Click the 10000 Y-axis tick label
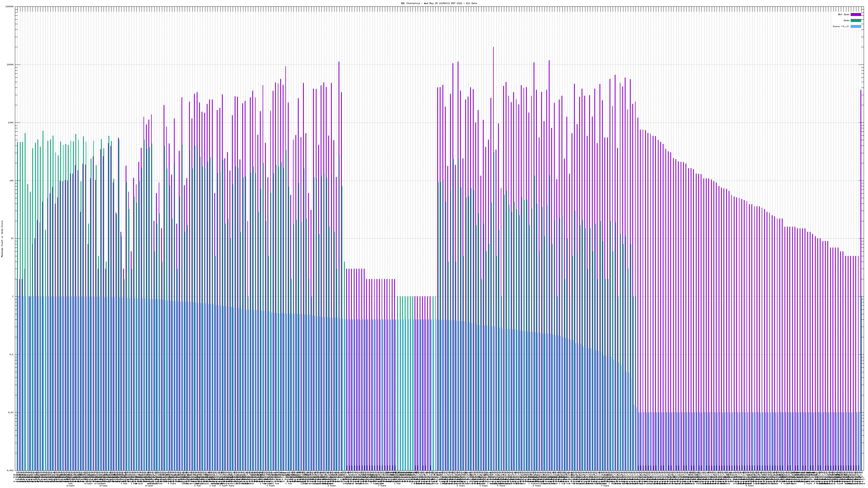 pyautogui.click(x=11, y=65)
